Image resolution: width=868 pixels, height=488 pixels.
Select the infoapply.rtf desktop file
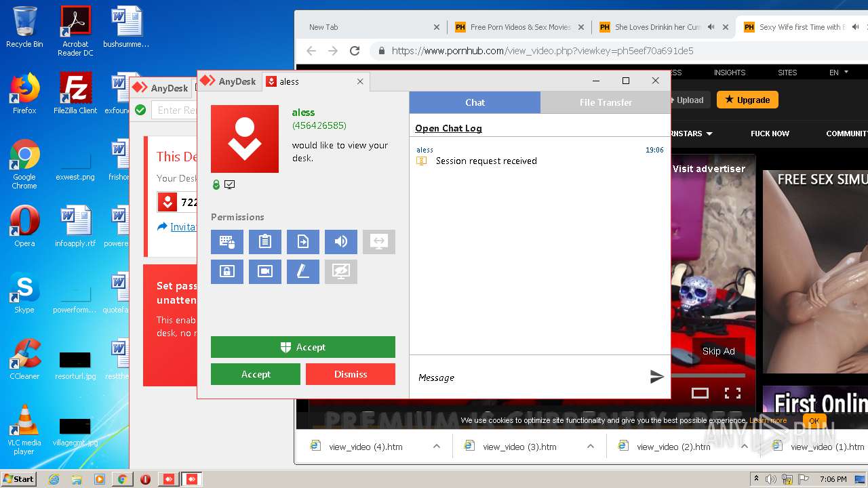tap(75, 226)
